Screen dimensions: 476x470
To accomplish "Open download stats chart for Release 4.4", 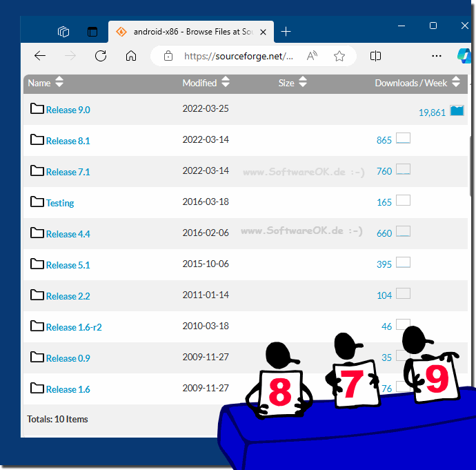I will coord(403,231).
